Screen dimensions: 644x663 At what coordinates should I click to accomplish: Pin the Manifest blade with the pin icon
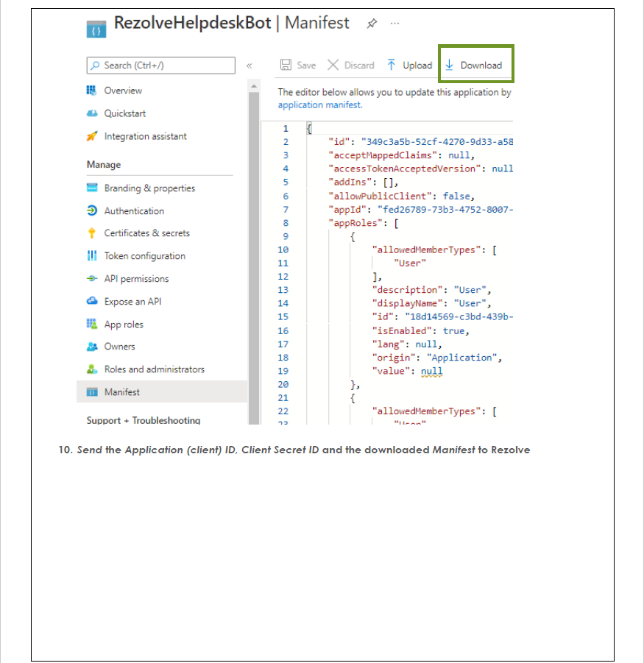(372, 24)
